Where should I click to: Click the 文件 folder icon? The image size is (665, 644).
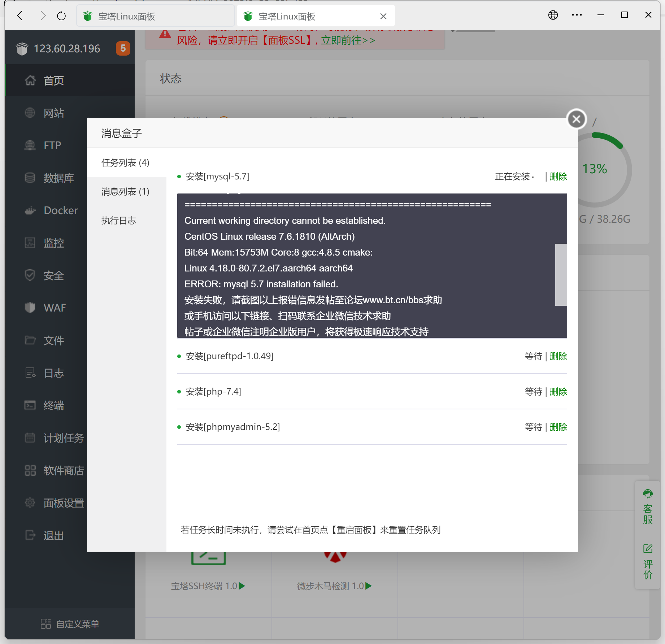[30, 340]
